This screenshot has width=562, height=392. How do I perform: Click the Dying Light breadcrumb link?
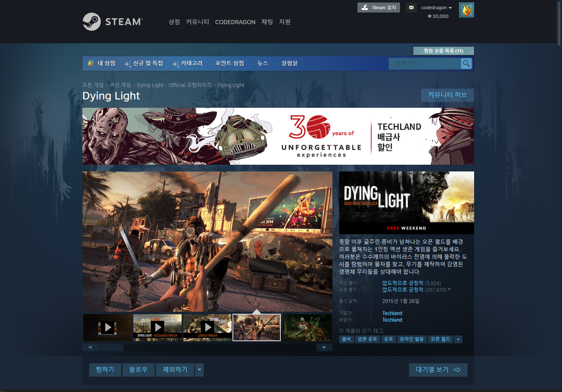231,85
